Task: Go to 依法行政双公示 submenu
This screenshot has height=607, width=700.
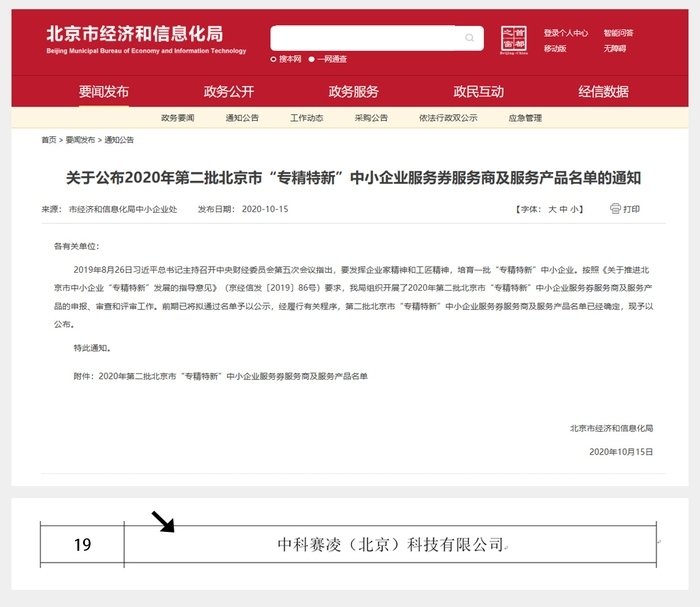Action: [448, 118]
